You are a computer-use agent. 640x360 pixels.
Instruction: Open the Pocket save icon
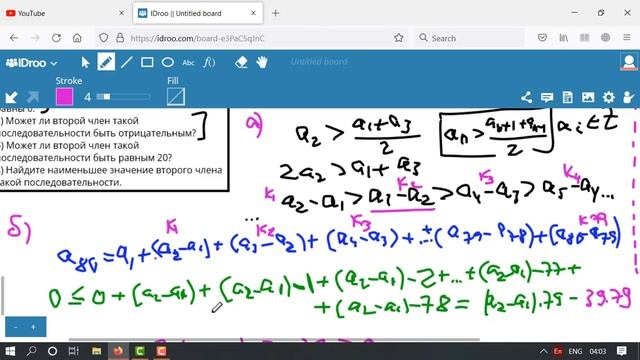click(x=542, y=38)
